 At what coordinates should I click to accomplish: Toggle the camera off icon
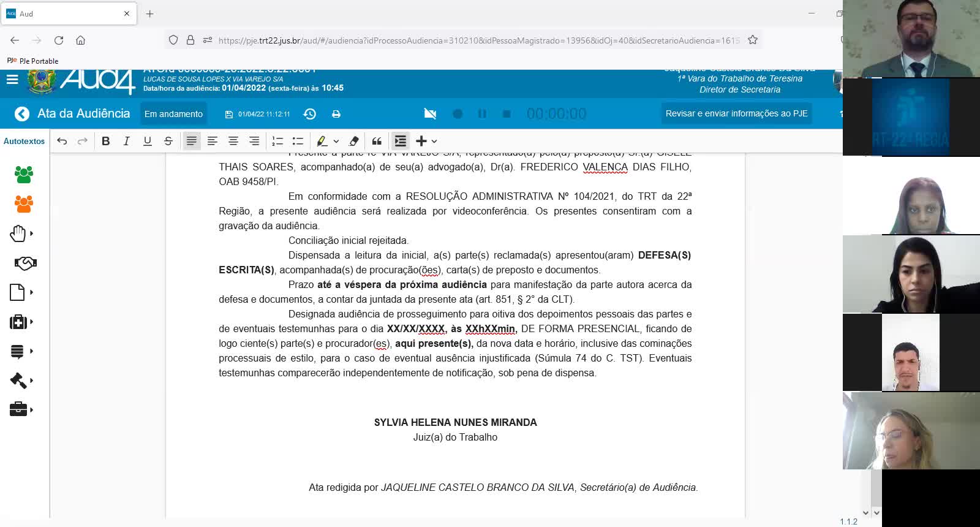pyautogui.click(x=431, y=114)
